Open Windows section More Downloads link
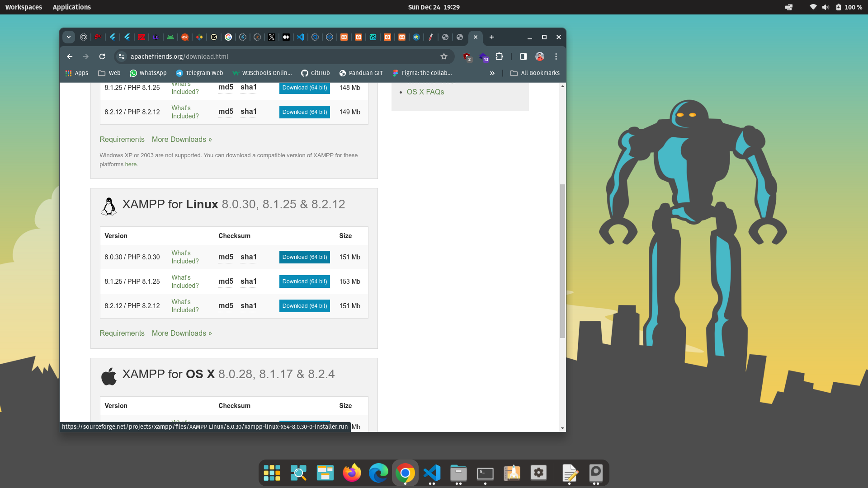Image resolution: width=868 pixels, height=488 pixels. pyautogui.click(x=182, y=140)
